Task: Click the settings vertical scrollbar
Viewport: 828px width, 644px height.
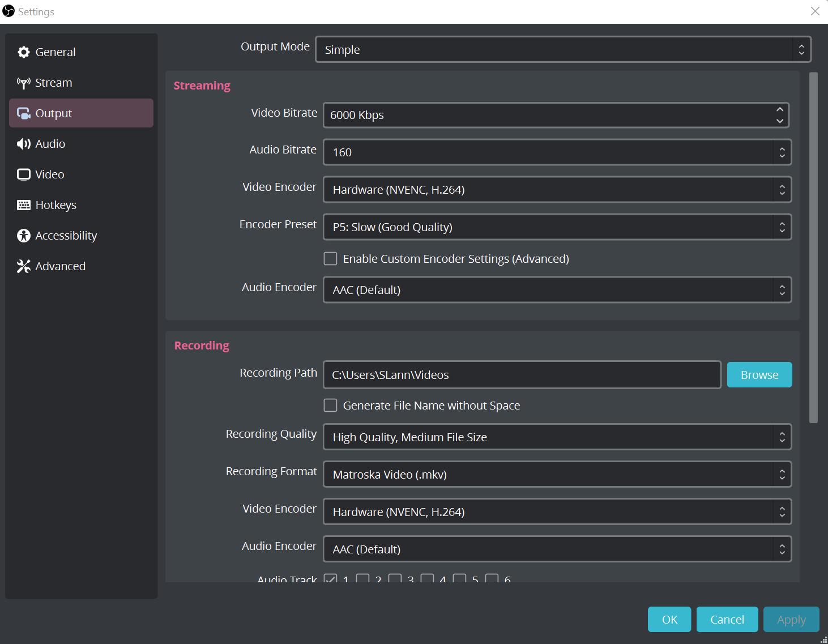Action: click(x=813, y=248)
